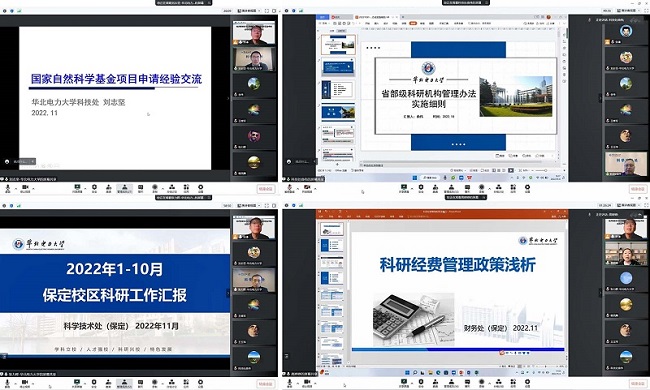Screen dimensions: 650x390
Task: Click Invite in the 国家自然科学基金 meeting window
Action: pos(109,189)
